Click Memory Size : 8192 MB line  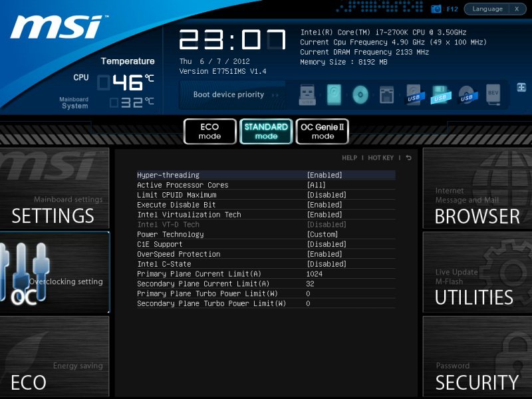point(343,62)
